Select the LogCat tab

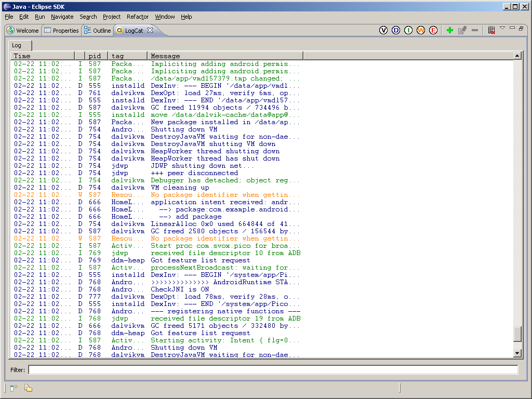tap(134, 31)
